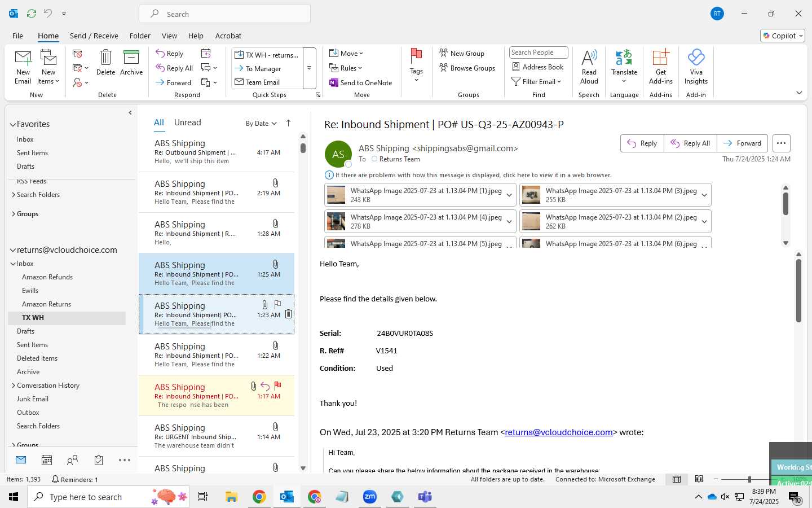This screenshot has height=508, width=812.
Task: Click Reply All in reading pane
Action: (x=690, y=143)
